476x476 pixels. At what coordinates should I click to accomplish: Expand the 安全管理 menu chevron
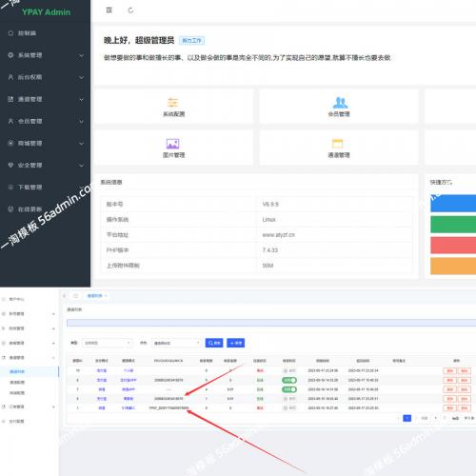point(81,166)
